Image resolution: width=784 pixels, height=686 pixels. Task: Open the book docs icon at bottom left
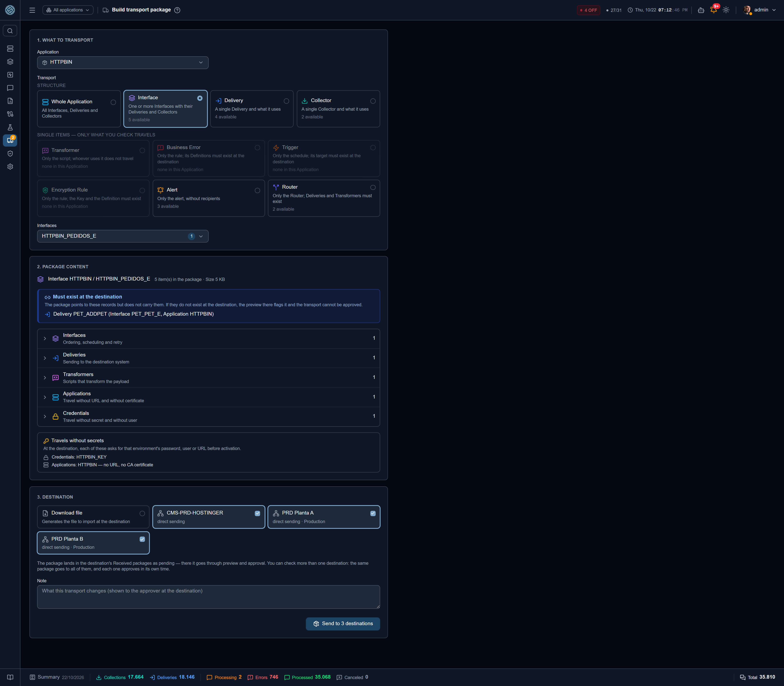tap(10, 677)
